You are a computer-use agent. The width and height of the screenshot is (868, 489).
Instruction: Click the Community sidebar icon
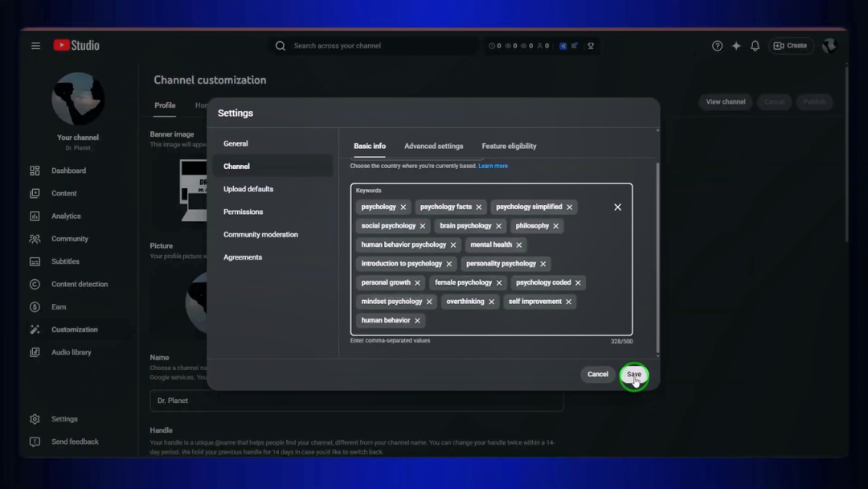pos(35,239)
